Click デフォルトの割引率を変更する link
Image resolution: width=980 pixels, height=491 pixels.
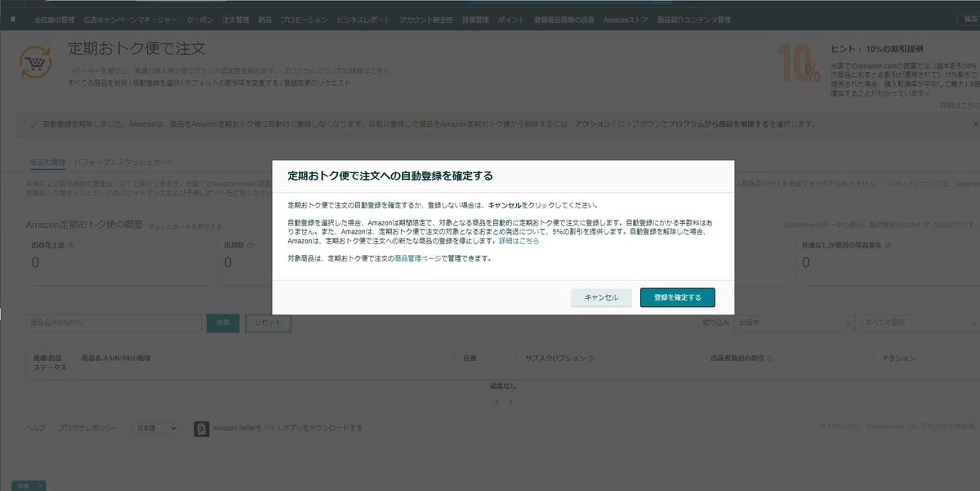click(x=232, y=83)
